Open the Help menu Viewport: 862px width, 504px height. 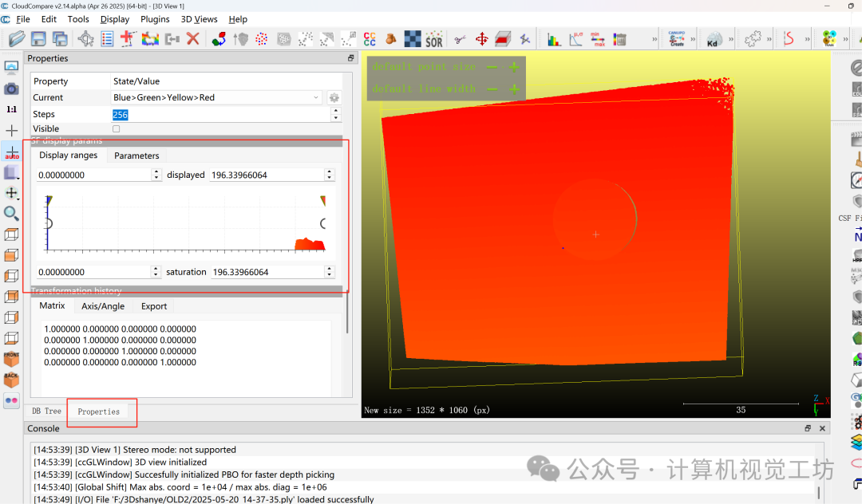tap(238, 19)
